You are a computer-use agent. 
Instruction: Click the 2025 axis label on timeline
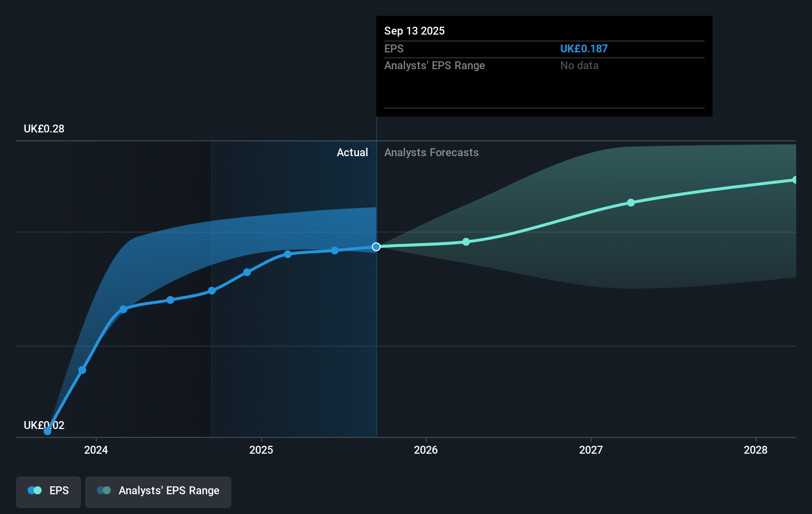[261, 450]
